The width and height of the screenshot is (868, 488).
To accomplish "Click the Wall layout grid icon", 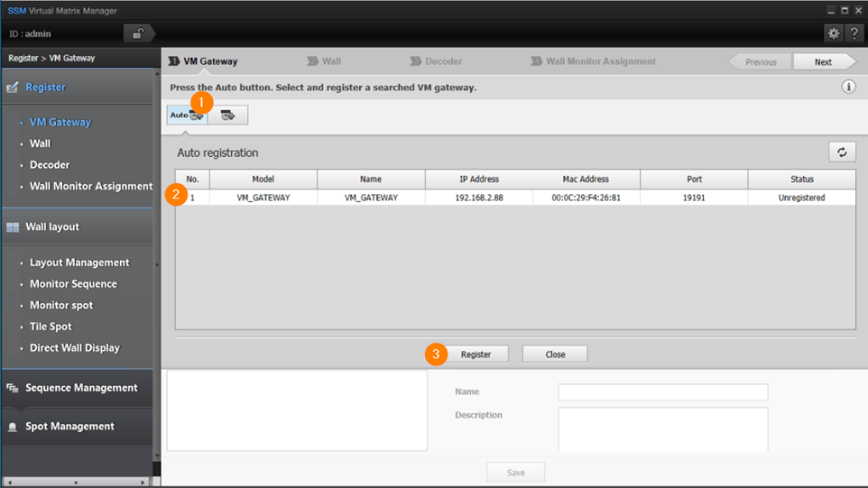I will click(12, 227).
